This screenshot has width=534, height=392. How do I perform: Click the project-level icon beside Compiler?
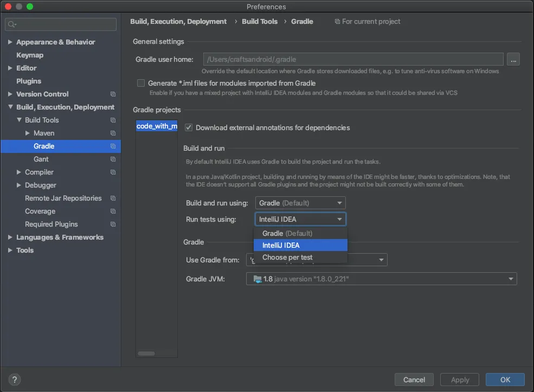click(x=113, y=172)
